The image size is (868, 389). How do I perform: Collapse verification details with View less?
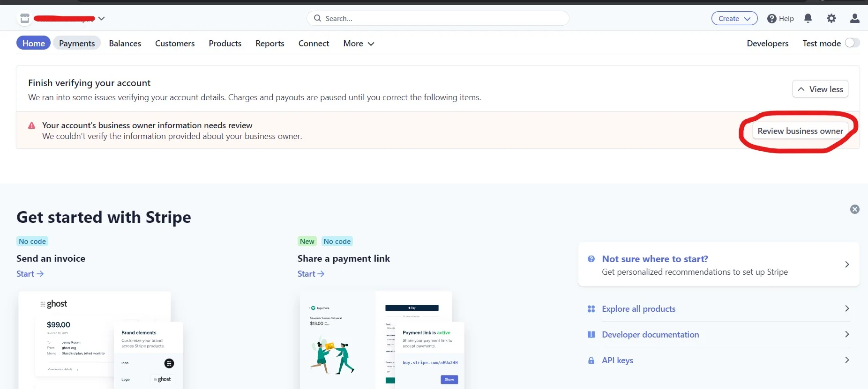[820, 89]
